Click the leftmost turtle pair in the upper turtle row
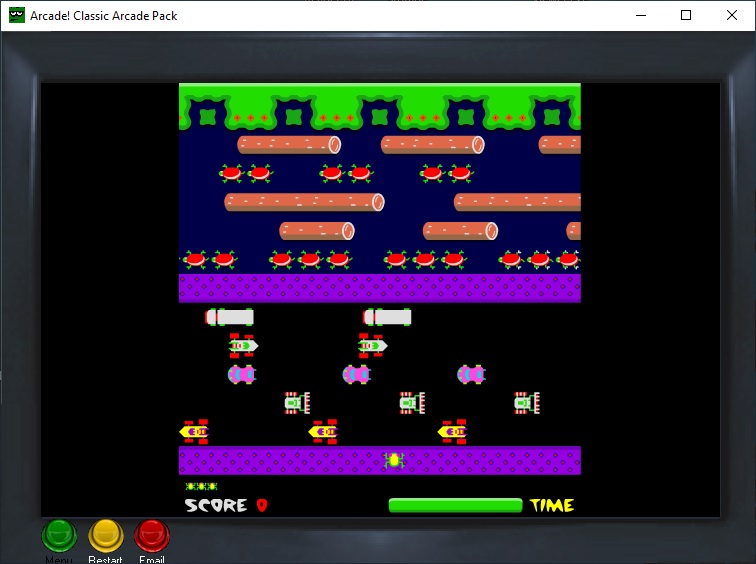This screenshot has width=756, height=564. (x=246, y=173)
